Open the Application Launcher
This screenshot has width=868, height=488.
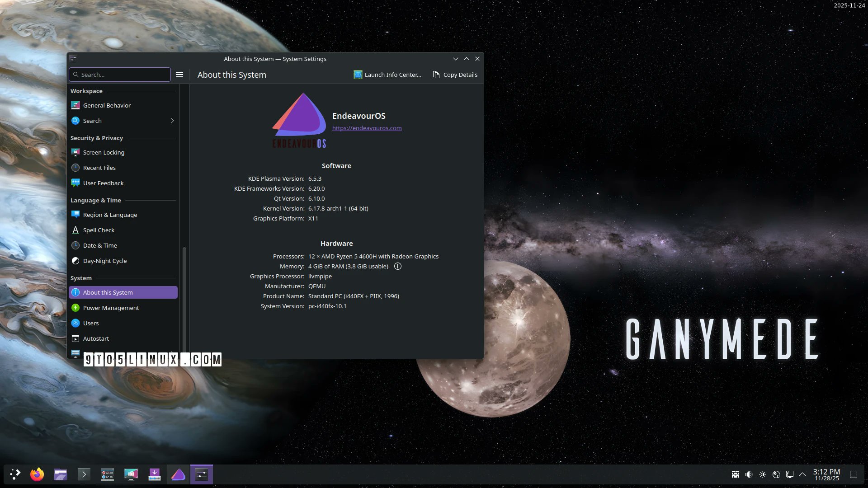[x=15, y=474]
